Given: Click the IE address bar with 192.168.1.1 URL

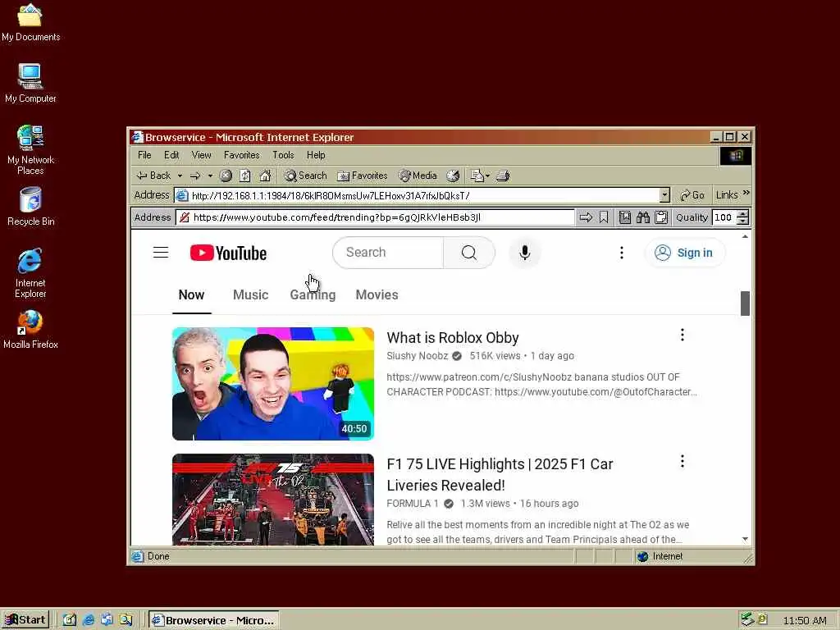Looking at the screenshot, I should [418, 195].
